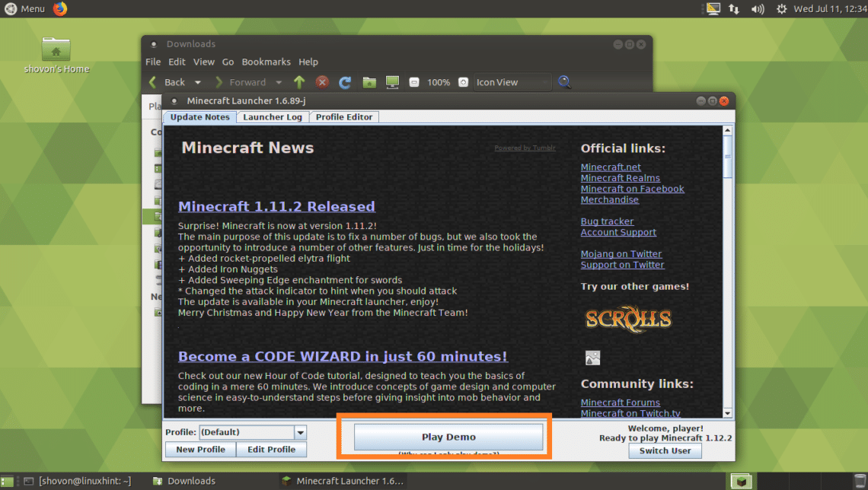Click the green package tray icon in bottom panel
Image resolution: width=868 pixels, height=490 pixels.
point(741,481)
